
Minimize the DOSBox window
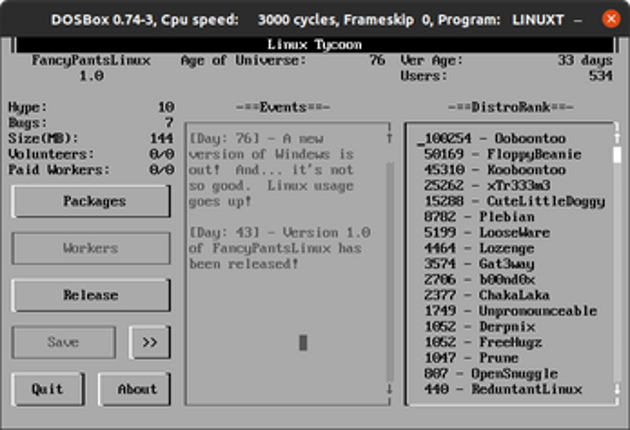(x=578, y=19)
